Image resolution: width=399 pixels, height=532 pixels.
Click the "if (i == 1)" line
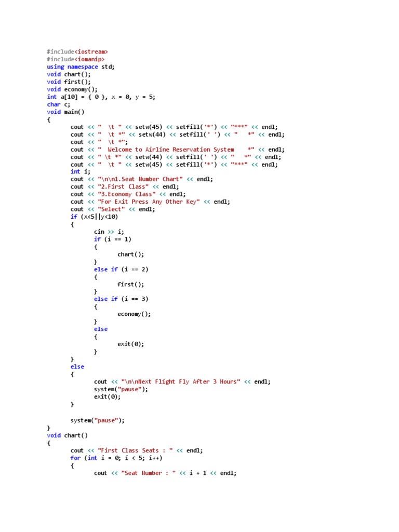(x=113, y=239)
